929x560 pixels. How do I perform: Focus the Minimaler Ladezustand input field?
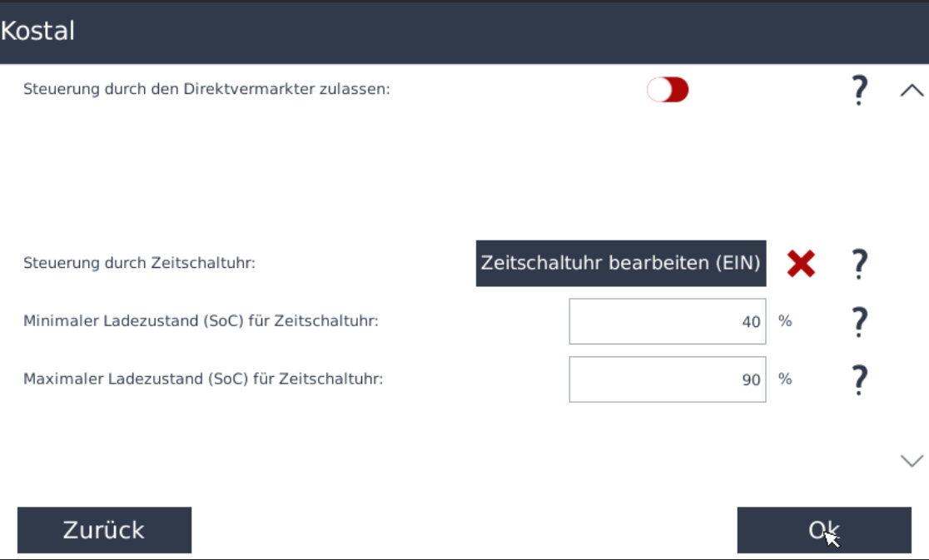(667, 321)
